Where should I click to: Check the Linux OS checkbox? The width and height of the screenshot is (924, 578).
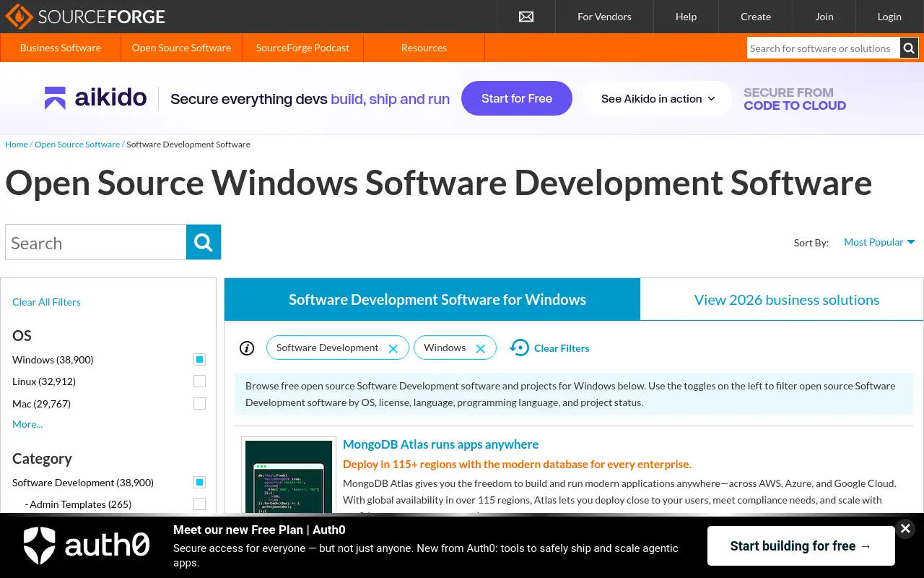[200, 381]
